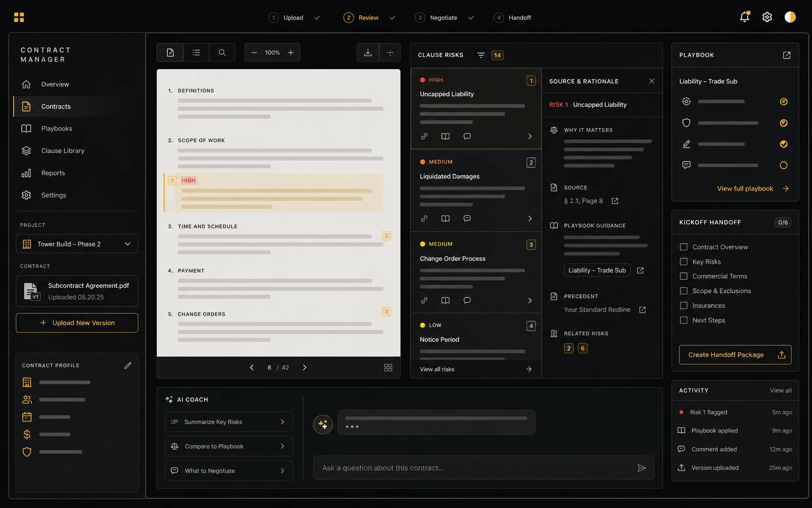
Task: Go to Handoff step
Action: pos(512,17)
